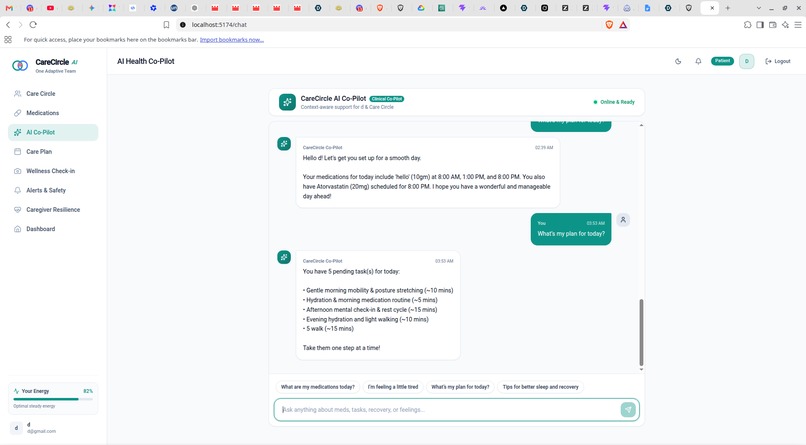Open a new browser tab with plus
The width and height of the screenshot is (806, 445).
coord(727,8)
